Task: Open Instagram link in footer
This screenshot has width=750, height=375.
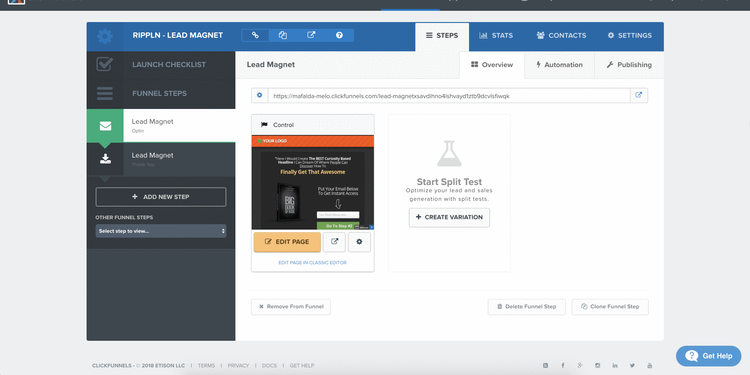Action: [x=597, y=365]
